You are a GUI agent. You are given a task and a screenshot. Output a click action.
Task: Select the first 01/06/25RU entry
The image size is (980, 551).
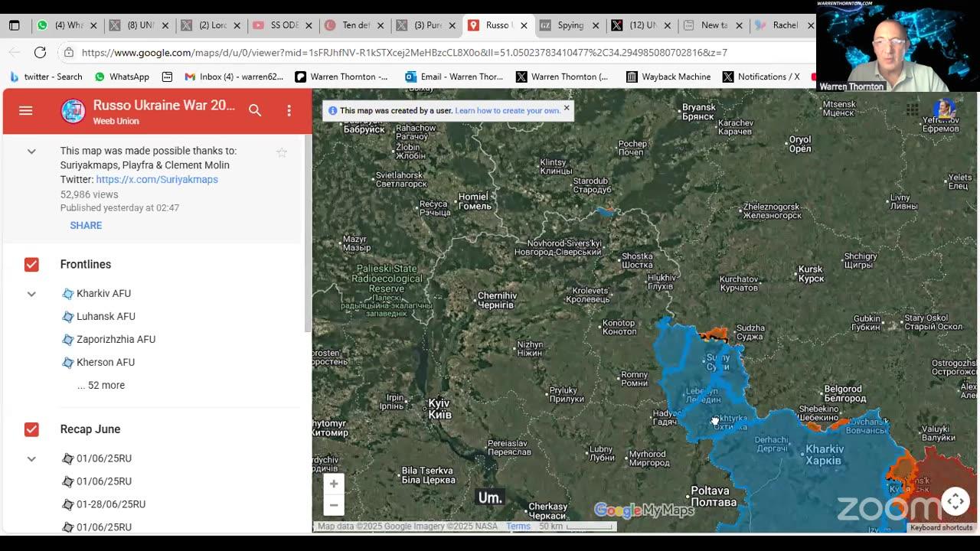[104, 459]
